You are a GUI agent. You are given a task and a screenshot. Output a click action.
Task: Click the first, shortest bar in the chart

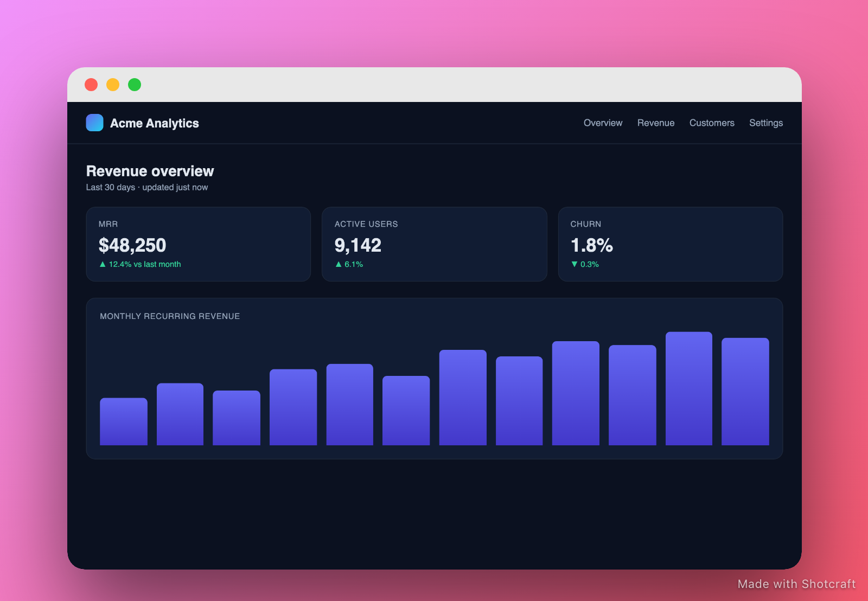(x=124, y=421)
